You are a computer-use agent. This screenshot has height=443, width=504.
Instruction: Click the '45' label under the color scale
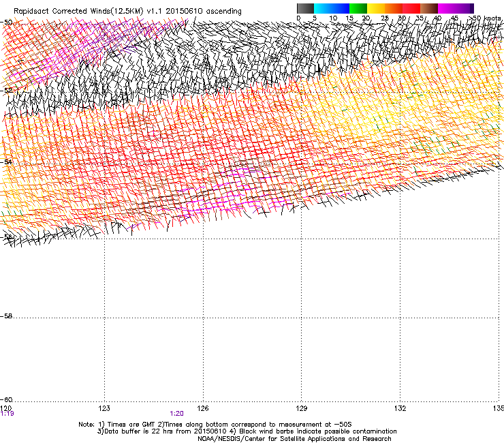454,18
